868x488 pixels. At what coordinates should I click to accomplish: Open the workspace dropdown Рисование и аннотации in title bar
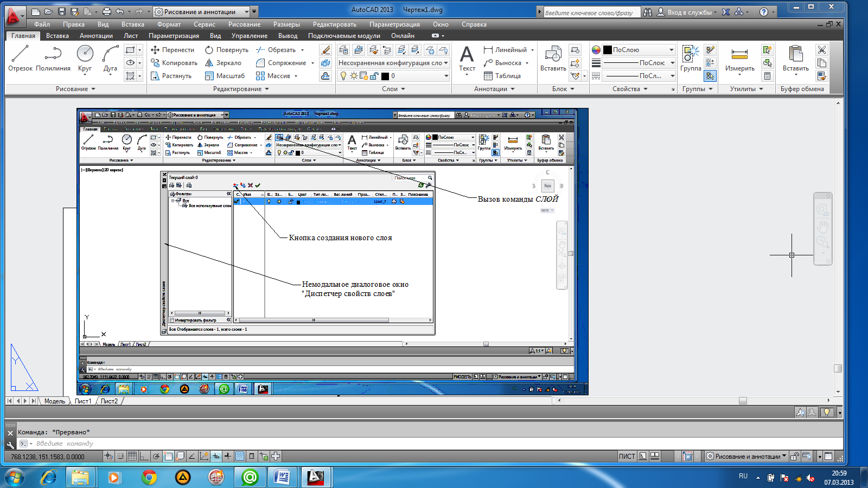pyautogui.click(x=202, y=11)
